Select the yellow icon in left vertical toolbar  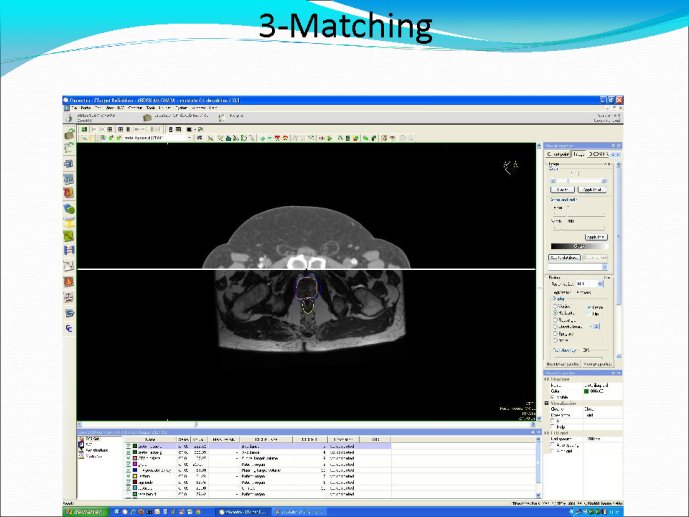pyautogui.click(x=69, y=223)
